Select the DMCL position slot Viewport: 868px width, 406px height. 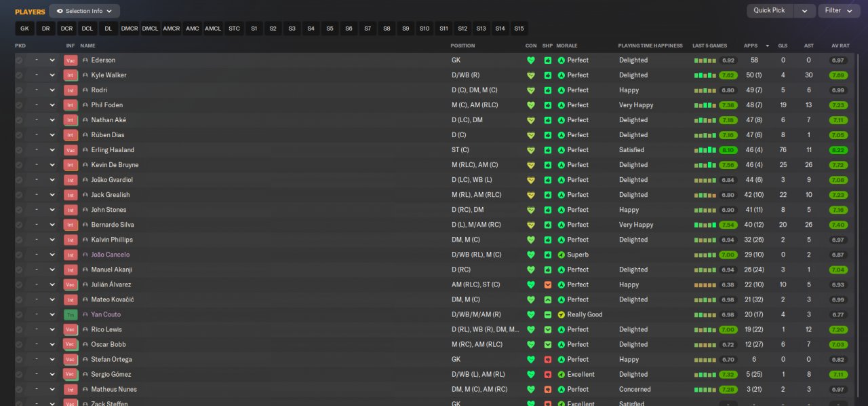pyautogui.click(x=150, y=29)
